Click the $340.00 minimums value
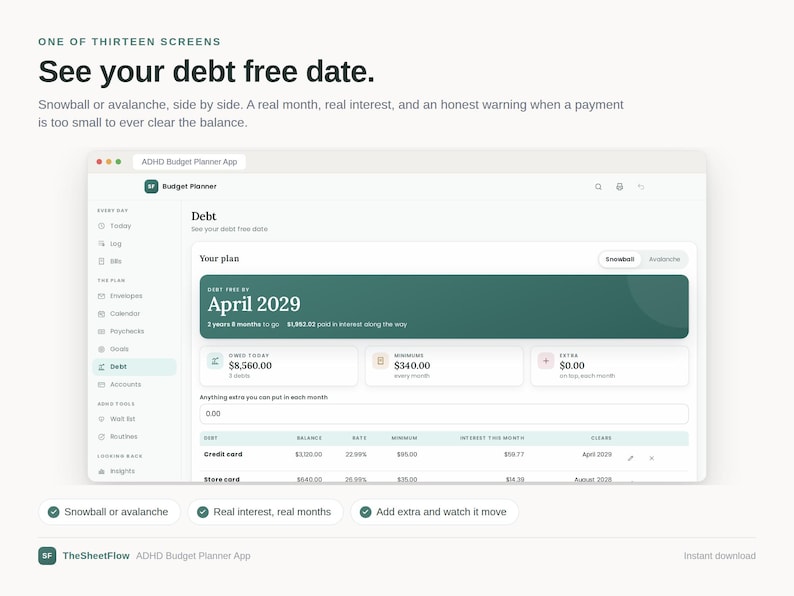The width and height of the screenshot is (794, 596). point(412,366)
